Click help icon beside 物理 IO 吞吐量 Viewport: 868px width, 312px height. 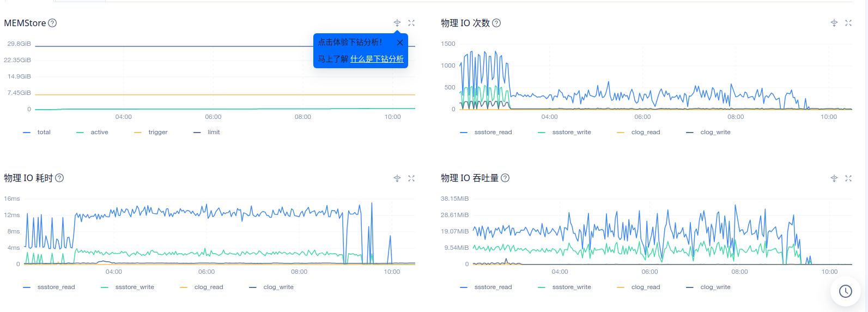[505, 178]
